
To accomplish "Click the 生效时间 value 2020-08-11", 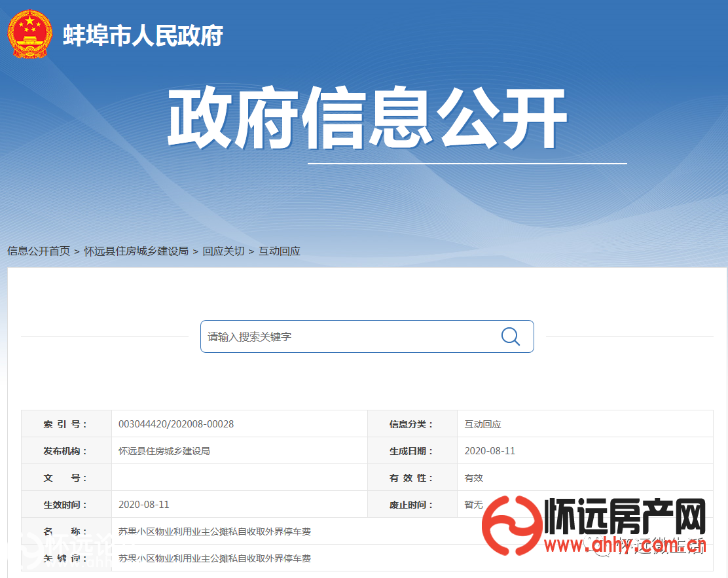I will pyautogui.click(x=144, y=505).
